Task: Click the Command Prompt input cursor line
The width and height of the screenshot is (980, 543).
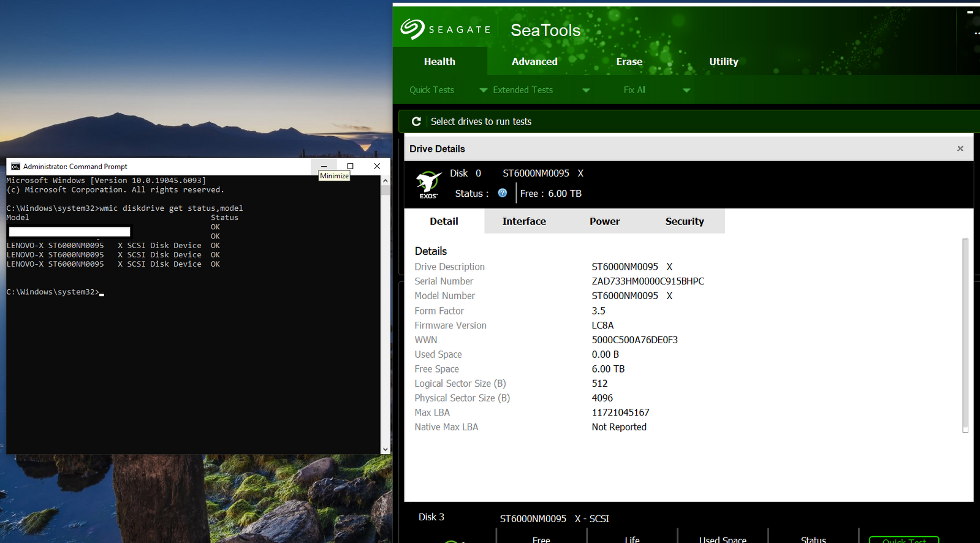Action: click(x=55, y=292)
